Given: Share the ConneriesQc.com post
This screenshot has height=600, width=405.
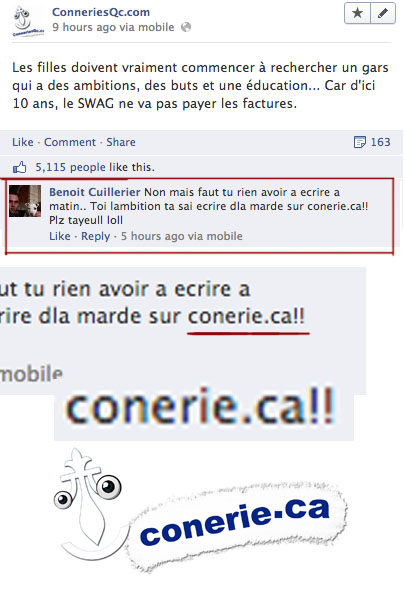Looking at the screenshot, I should 121,142.
